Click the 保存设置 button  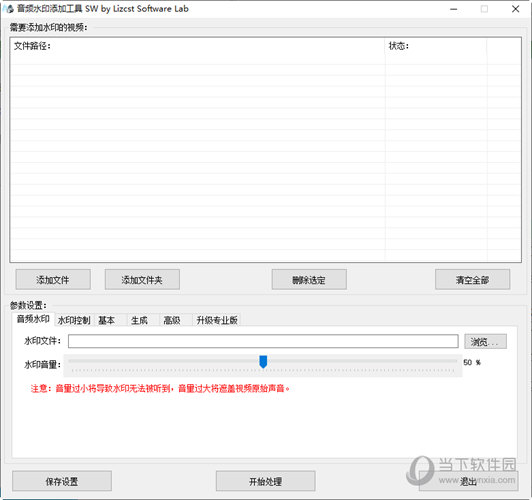[62, 481]
